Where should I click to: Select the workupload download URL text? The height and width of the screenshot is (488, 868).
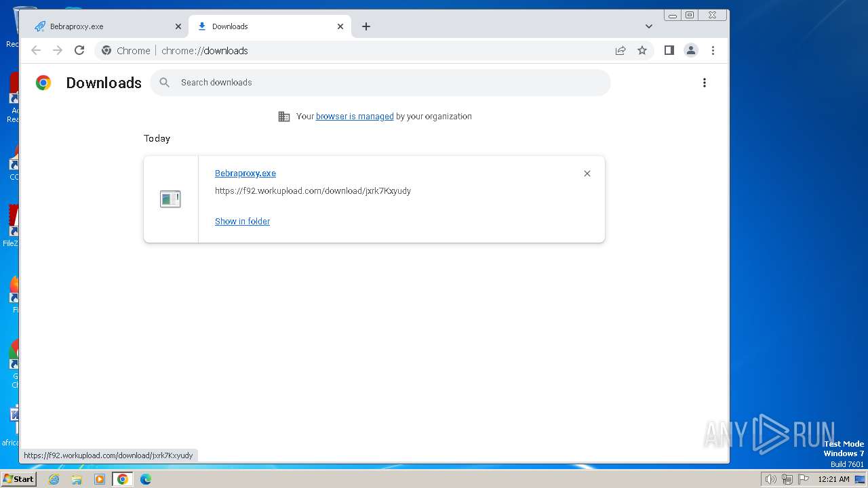(313, 191)
